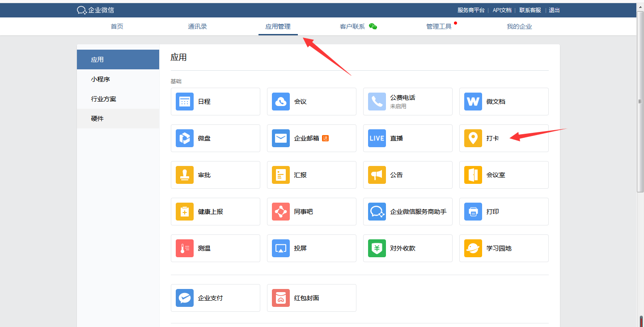The height and width of the screenshot is (327, 644).
Task: Open the 对外收款 yen shield icon
Action: (x=377, y=248)
